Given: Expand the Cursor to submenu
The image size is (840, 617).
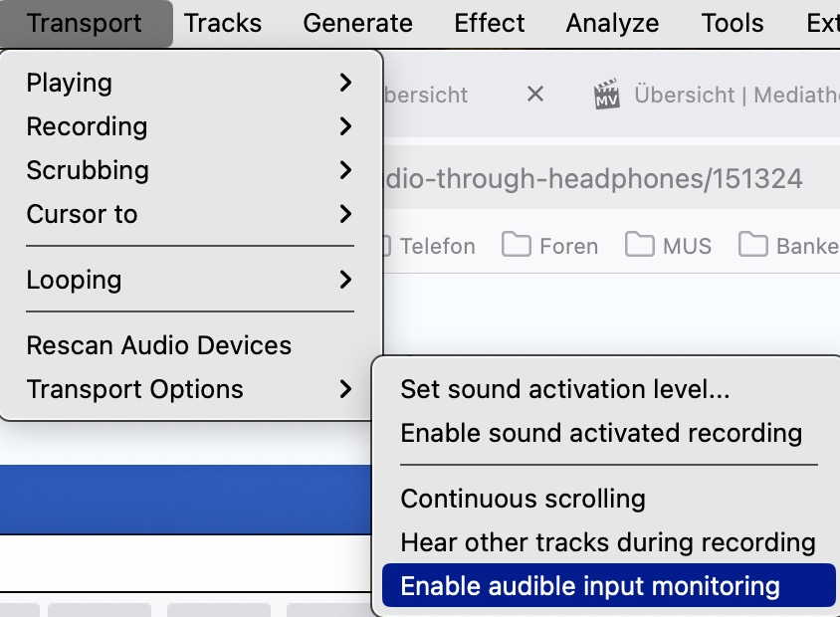Looking at the screenshot, I should pos(189,214).
